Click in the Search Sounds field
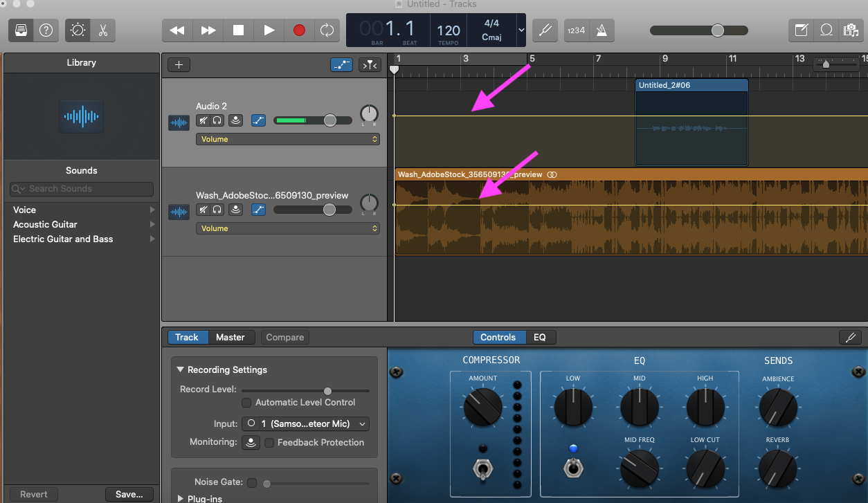This screenshot has height=503, width=868. click(x=82, y=189)
